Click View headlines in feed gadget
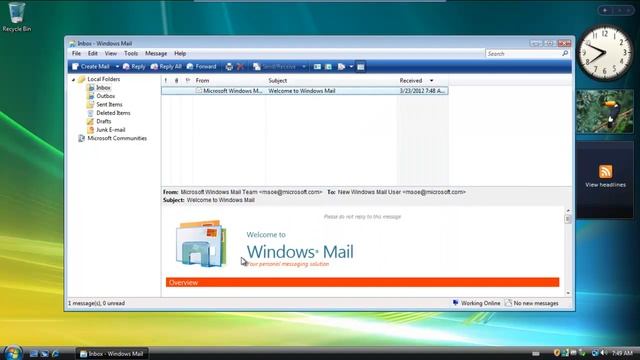The image size is (640, 360). coord(605,185)
